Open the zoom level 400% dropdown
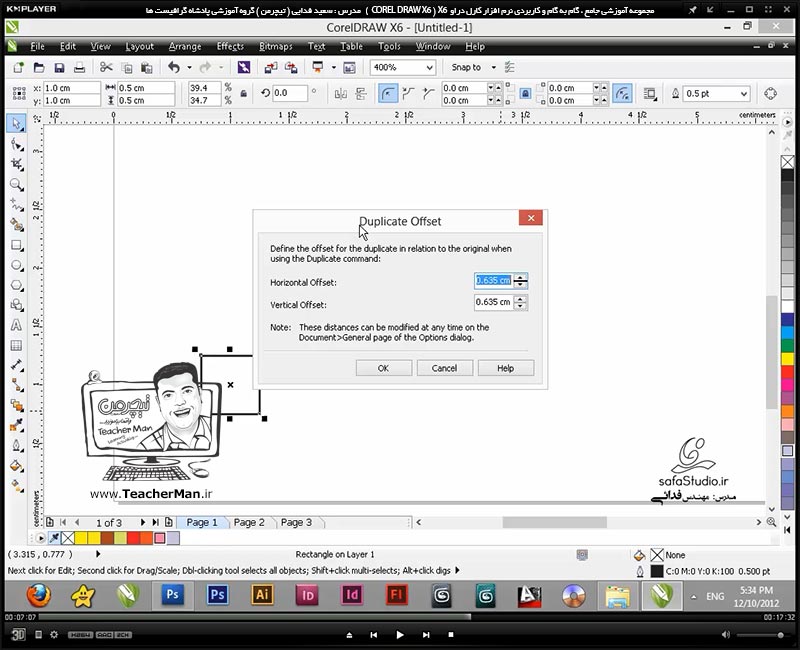The height and width of the screenshot is (650, 800). 430,67
